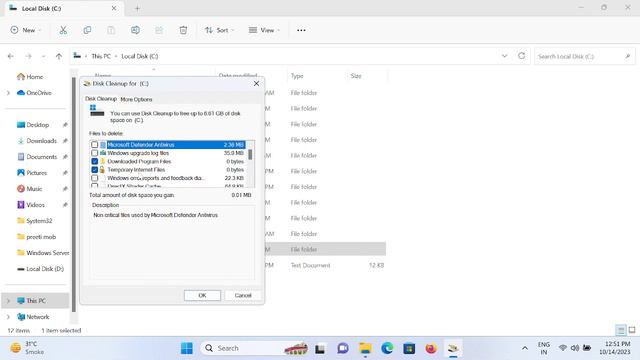Click the Paste icon in Explorer toolbar
640x360 pixels.
coord(111,30)
